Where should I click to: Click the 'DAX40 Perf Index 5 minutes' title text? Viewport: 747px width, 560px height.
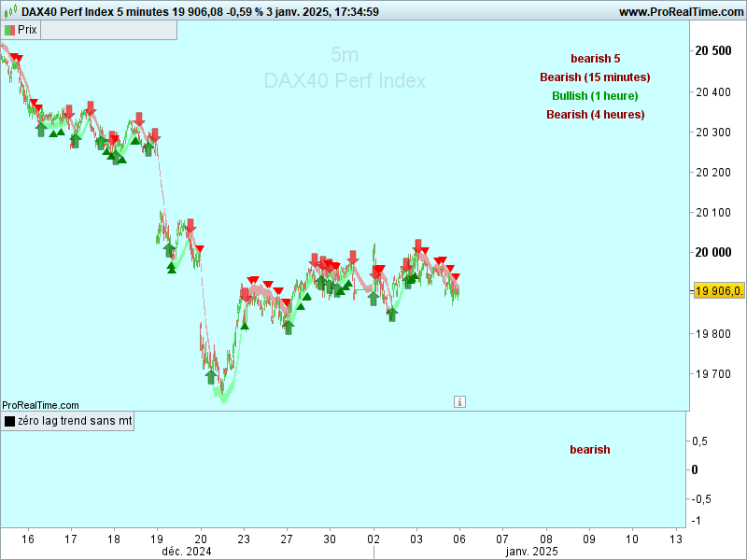click(x=95, y=12)
